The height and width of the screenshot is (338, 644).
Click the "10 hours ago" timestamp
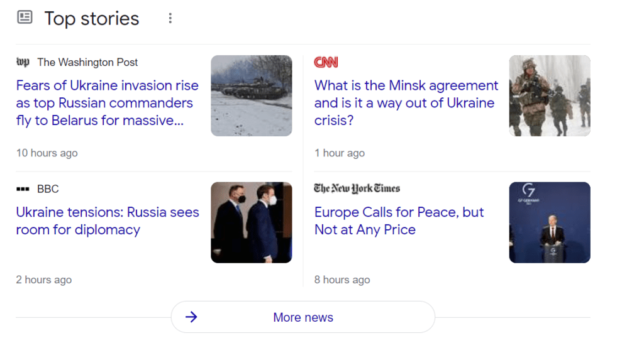pos(47,153)
